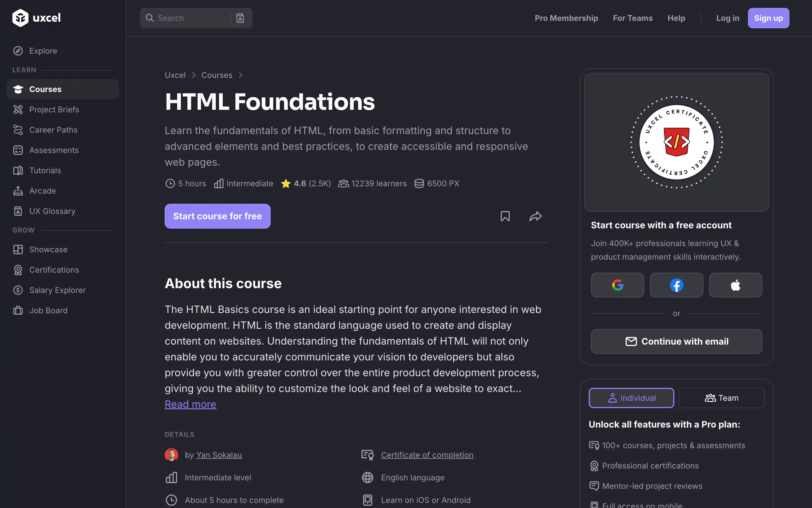The width and height of the screenshot is (812, 508).
Task: Open Explore in the sidebar
Action: pyautogui.click(x=63, y=51)
